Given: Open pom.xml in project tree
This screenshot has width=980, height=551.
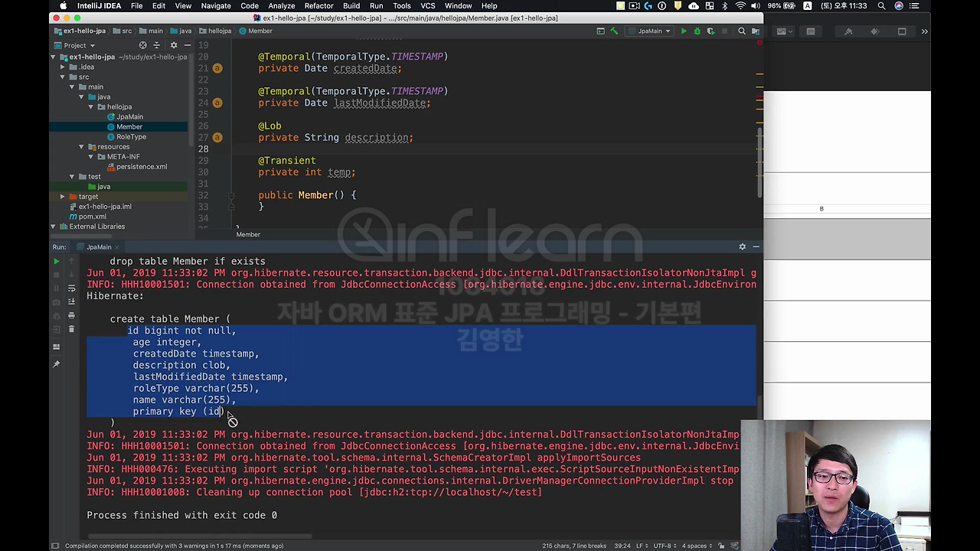Looking at the screenshot, I should click(x=92, y=216).
